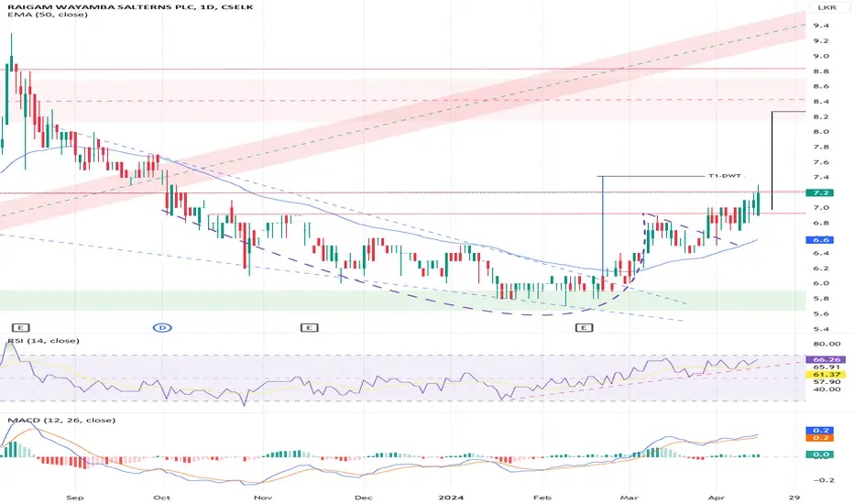This screenshot has width=854, height=504.
Task: Click the first earnings E marker near September
Action: pyautogui.click(x=21, y=327)
